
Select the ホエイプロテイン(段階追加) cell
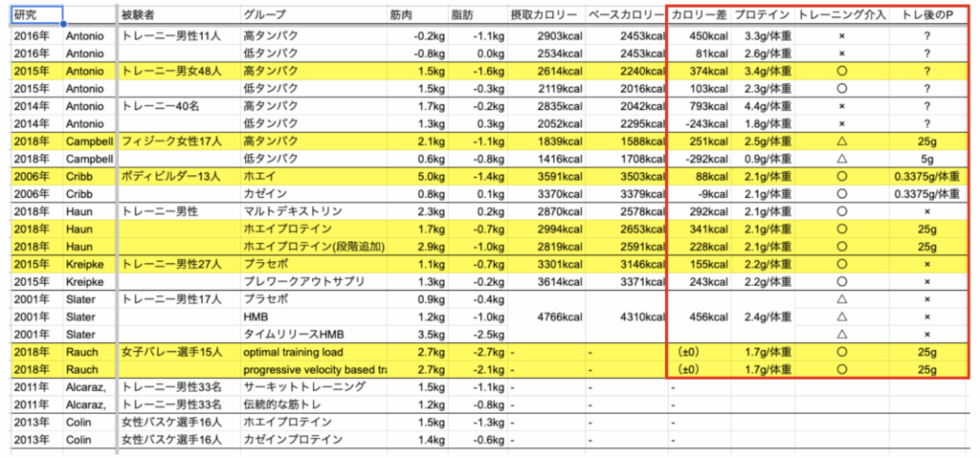(314, 247)
